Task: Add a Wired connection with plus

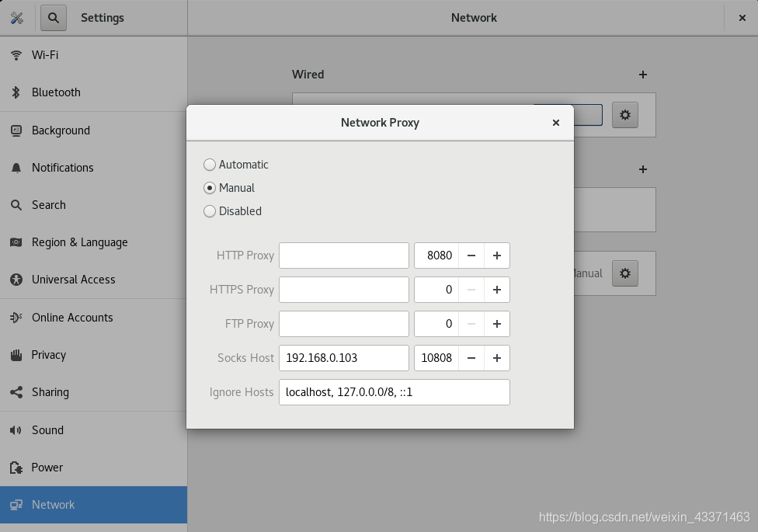Action: (x=643, y=75)
